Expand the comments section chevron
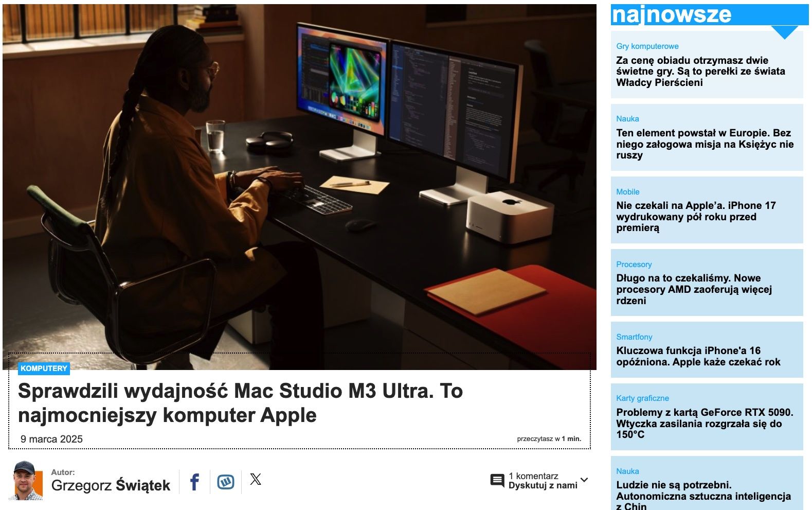 click(x=584, y=480)
